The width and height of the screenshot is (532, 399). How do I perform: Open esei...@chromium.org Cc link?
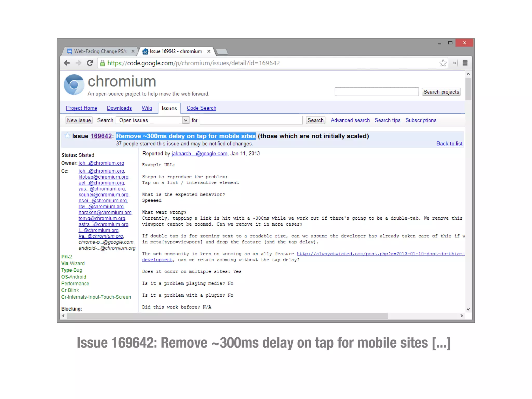103,201
